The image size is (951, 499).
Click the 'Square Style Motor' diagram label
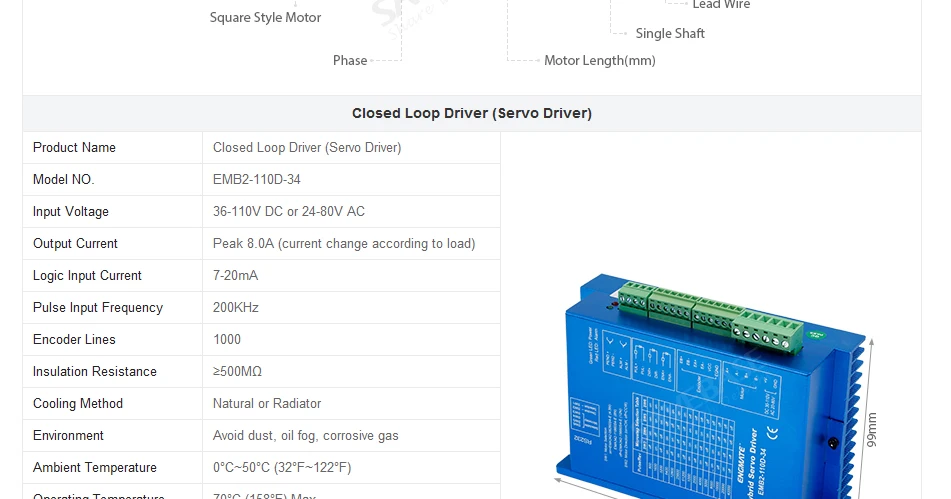[x=266, y=18]
